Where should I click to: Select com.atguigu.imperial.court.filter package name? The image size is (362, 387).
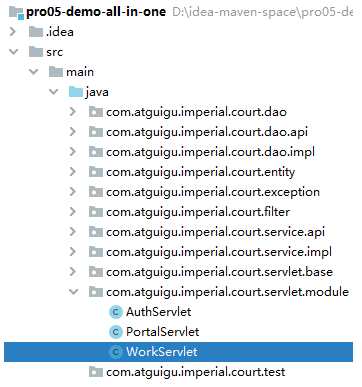click(198, 212)
